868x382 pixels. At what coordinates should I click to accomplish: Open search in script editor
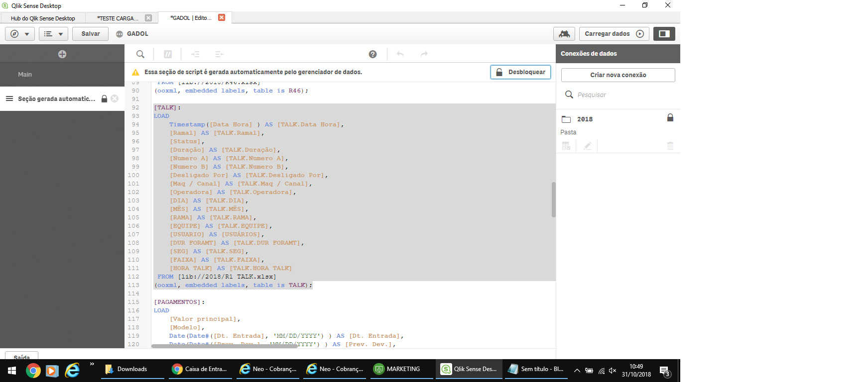coord(140,54)
